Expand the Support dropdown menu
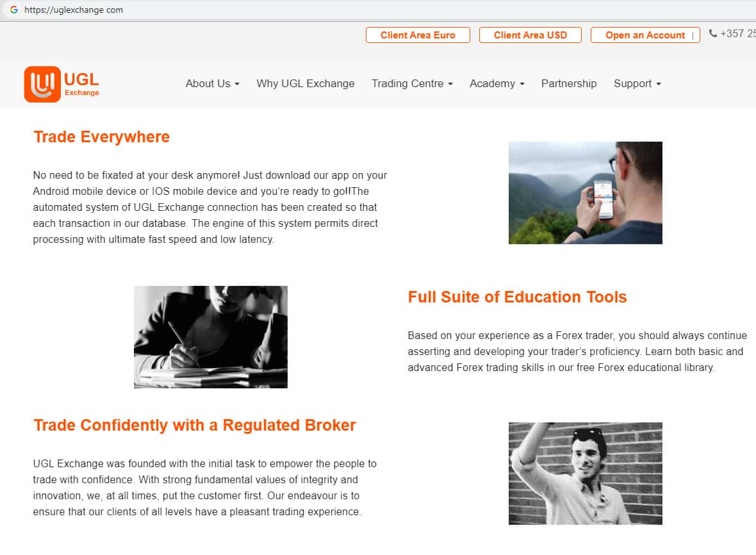This screenshot has height=555, width=756. click(637, 83)
